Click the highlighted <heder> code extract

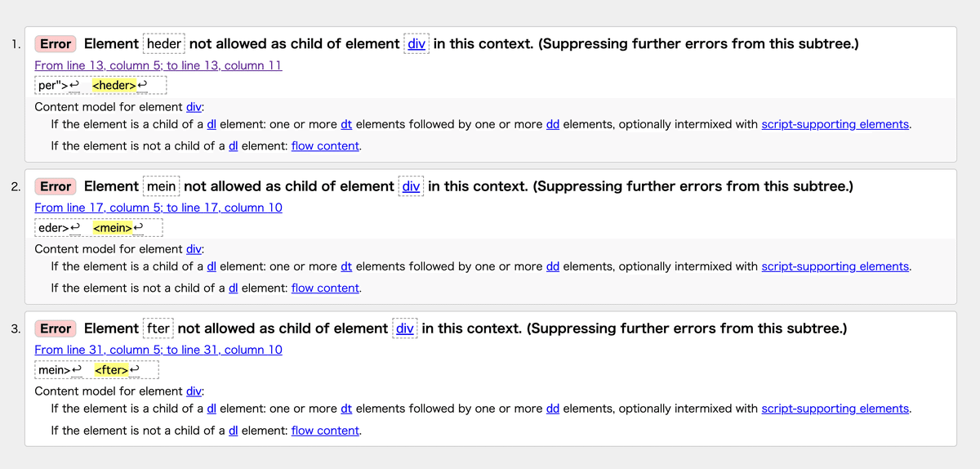tap(114, 86)
